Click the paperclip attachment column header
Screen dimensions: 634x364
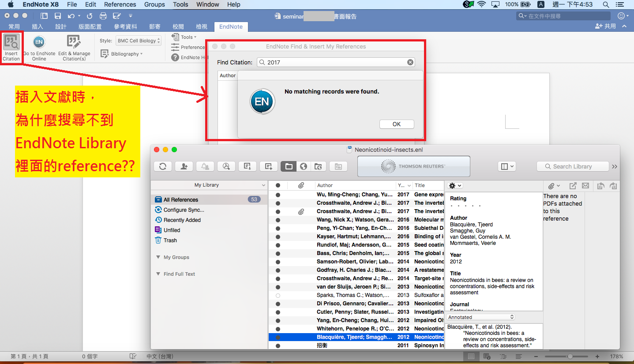301,185
